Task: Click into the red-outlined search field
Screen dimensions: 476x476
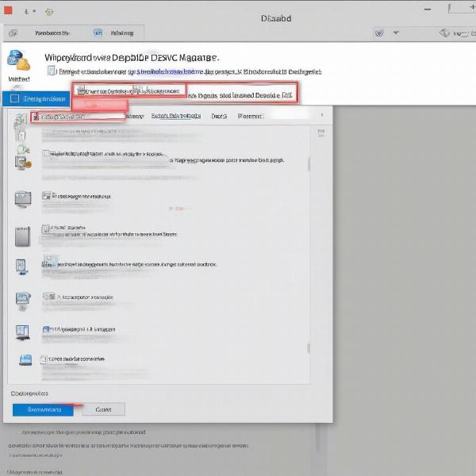Action: coord(78,117)
